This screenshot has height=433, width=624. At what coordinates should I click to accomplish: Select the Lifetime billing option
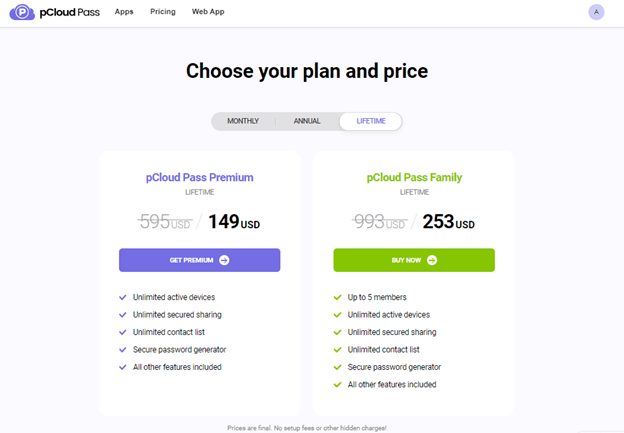coord(371,121)
